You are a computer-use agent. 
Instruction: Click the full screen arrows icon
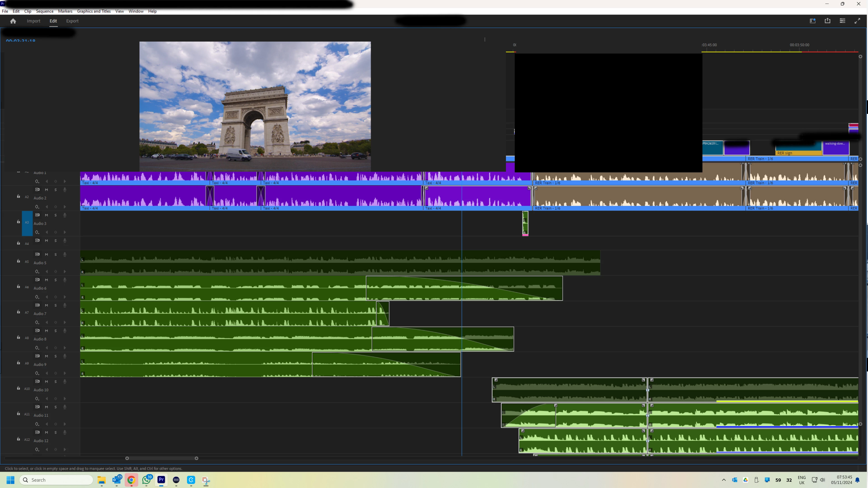(857, 21)
